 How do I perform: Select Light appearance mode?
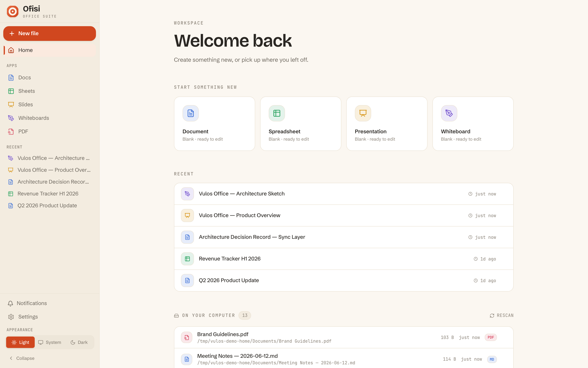click(x=20, y=342)
